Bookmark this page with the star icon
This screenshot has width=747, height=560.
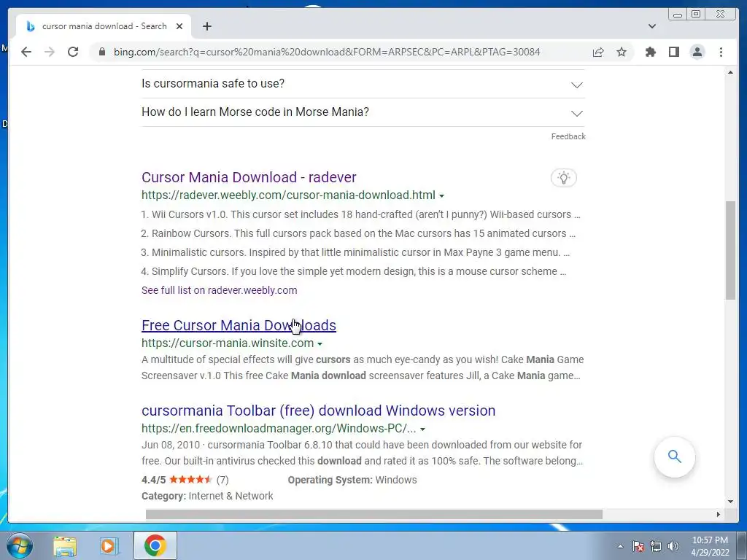click(x=622, y=52)
